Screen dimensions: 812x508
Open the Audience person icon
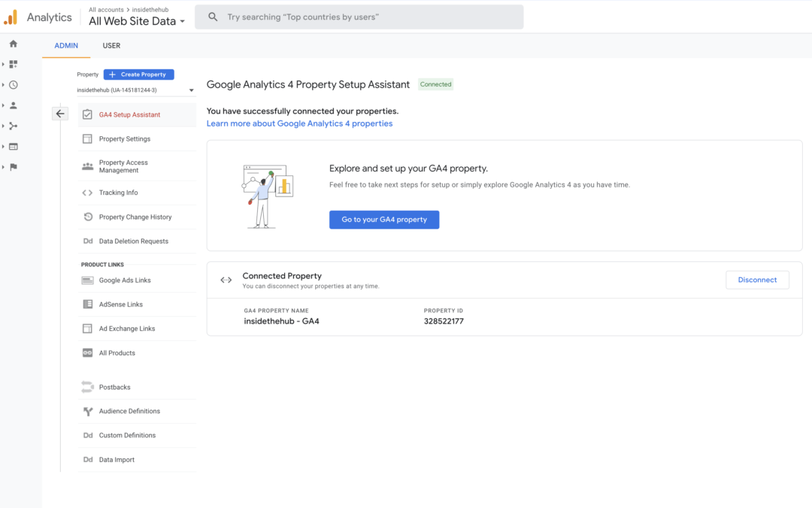[x=14, y=105]
